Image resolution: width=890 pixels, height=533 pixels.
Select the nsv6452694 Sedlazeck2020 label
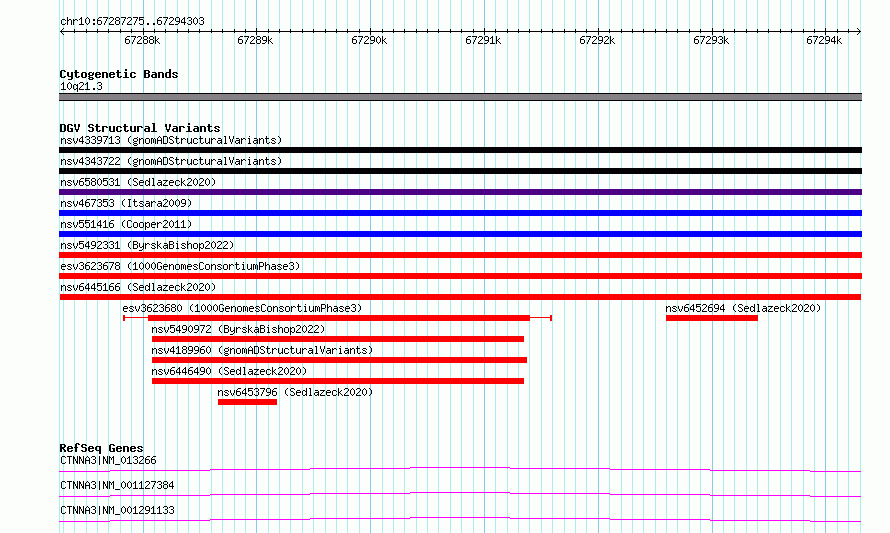pos(743,308)
